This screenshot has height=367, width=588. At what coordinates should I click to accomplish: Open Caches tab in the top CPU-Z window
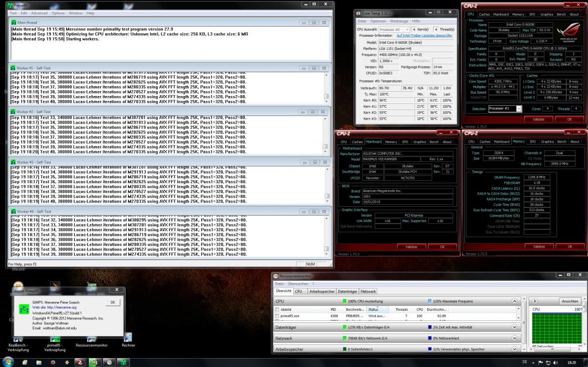click(484, 14)
